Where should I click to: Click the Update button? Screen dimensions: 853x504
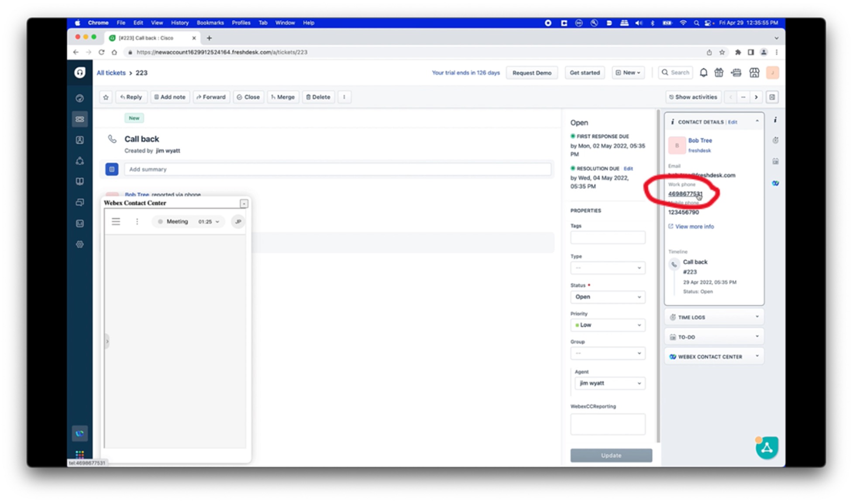click(x=611, y=455)
